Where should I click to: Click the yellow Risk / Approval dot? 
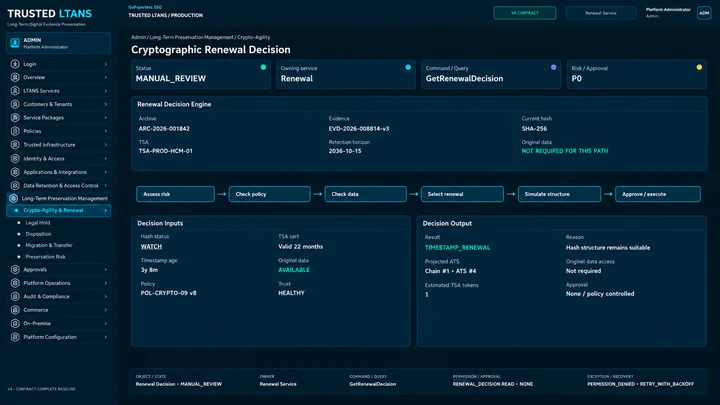pos(699,68)
